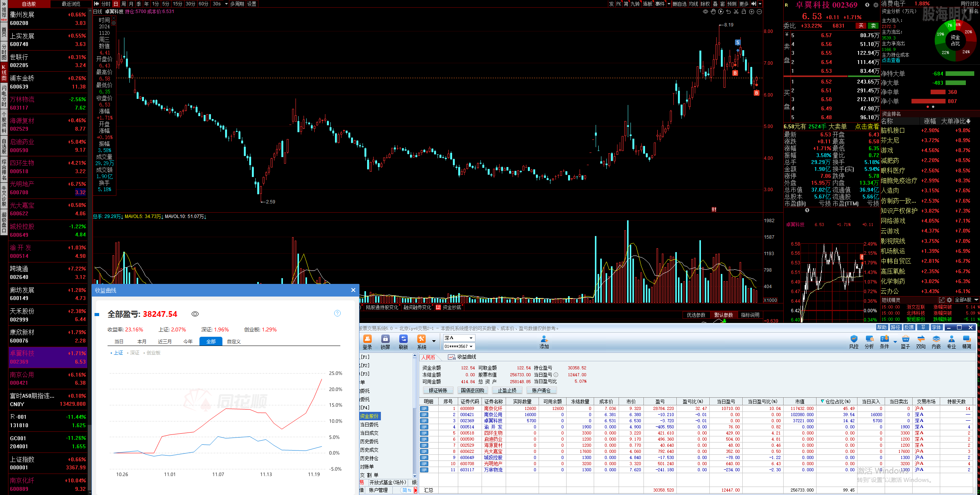980x495 pixels.
Task: Click the zoom out minus circle icon
Action: click(759, 12)
